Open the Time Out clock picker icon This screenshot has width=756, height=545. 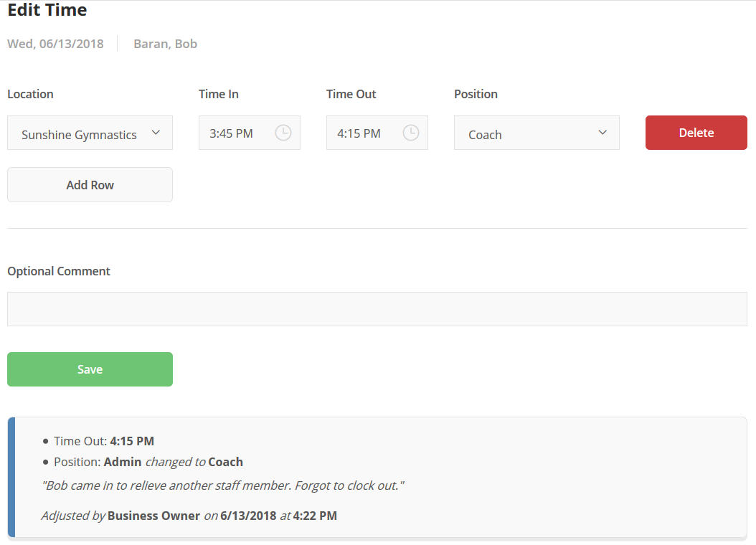click(x=411, y=133)
